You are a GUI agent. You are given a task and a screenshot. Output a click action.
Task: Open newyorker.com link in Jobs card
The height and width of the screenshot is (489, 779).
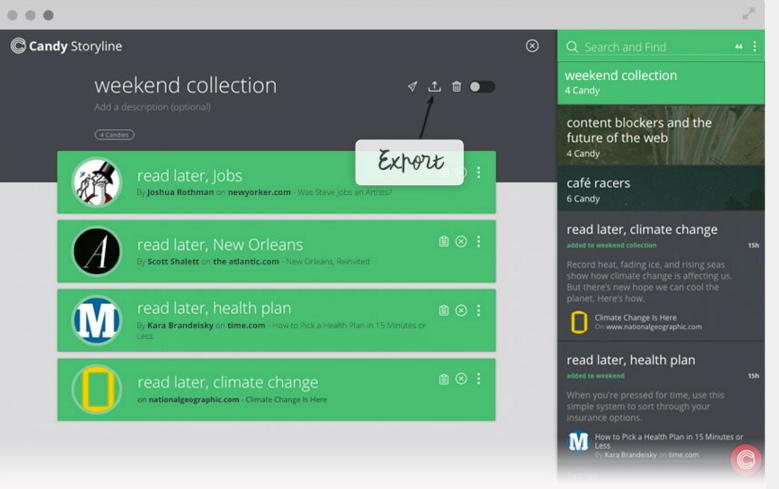pos(259,192)
